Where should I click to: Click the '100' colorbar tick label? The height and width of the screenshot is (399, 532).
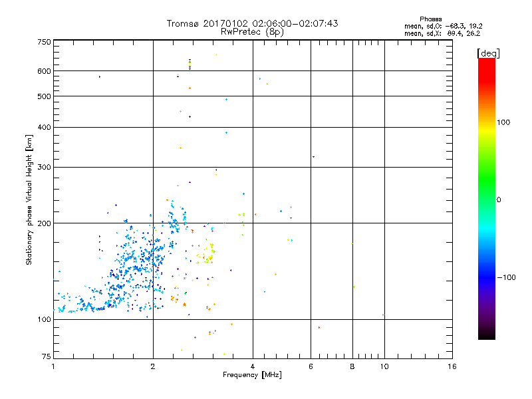click(503, 122)
